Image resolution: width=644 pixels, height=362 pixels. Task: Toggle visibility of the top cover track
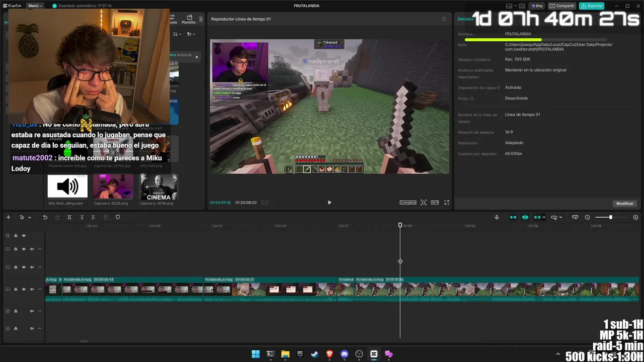point(24,235)
